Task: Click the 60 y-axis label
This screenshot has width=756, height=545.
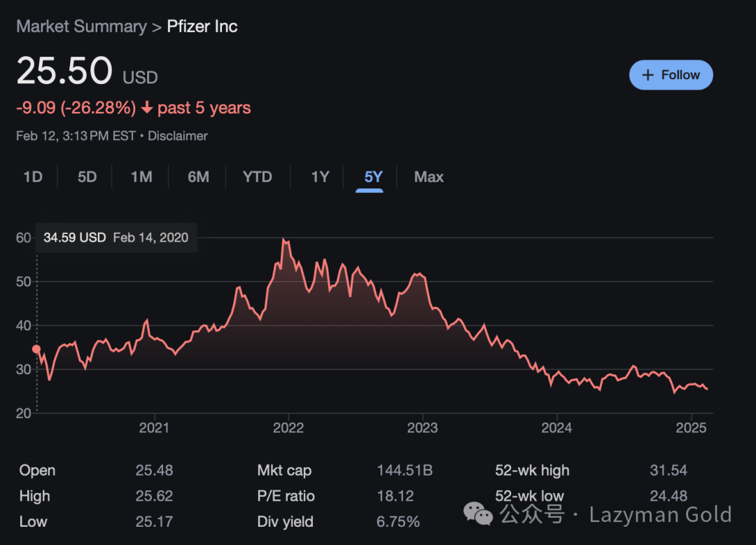Action: 24,237
